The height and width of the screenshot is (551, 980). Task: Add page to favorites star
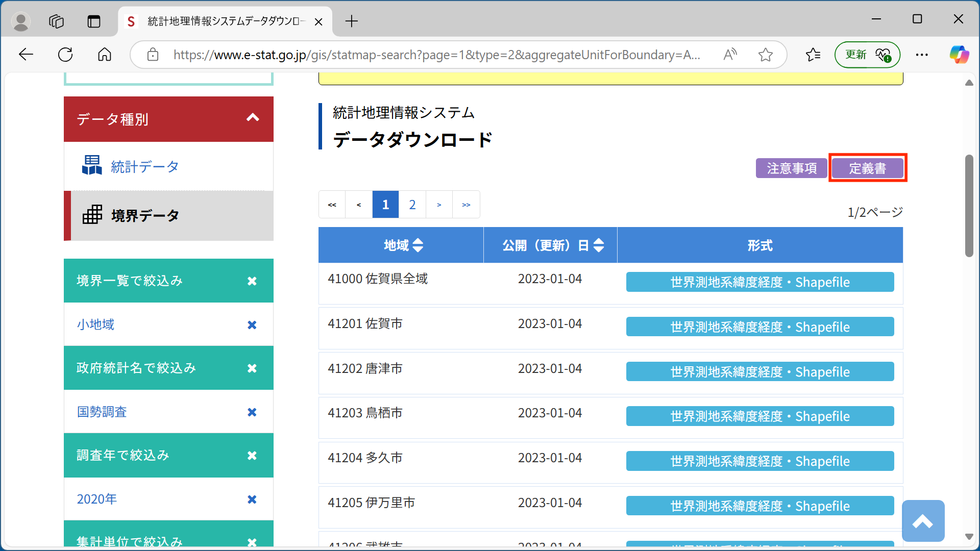coord(765,55)
